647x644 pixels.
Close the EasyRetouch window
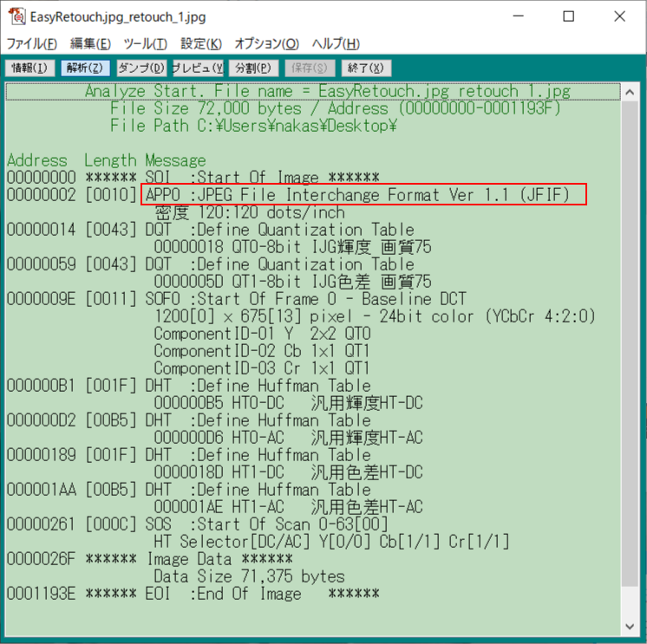[x=619, y=16]
